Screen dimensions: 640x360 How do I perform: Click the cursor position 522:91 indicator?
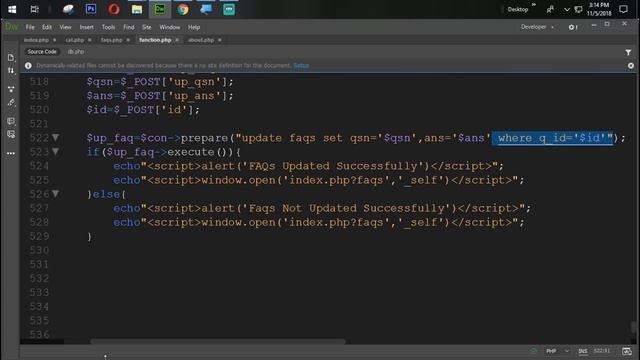(x=602, y=351)
